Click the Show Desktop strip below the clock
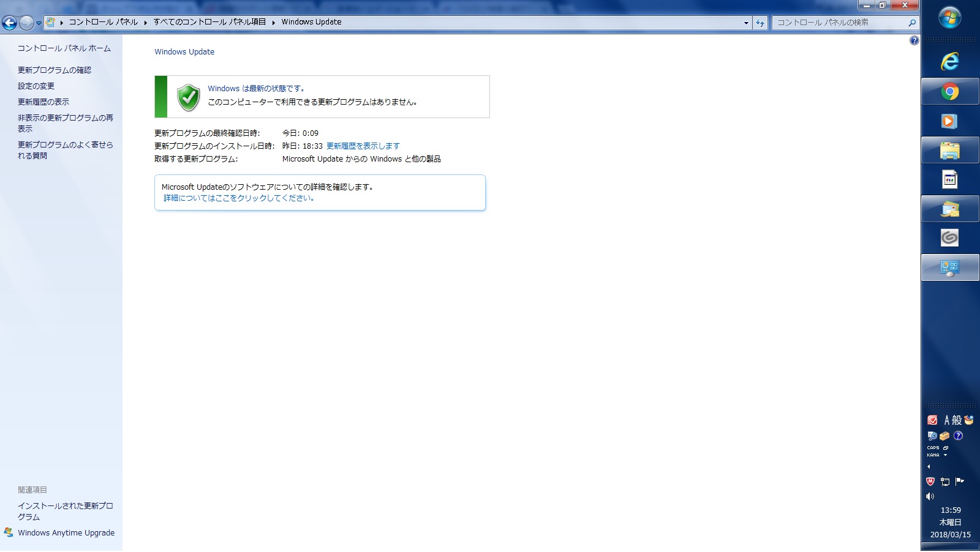980x552 pixels. pos(951,548)
